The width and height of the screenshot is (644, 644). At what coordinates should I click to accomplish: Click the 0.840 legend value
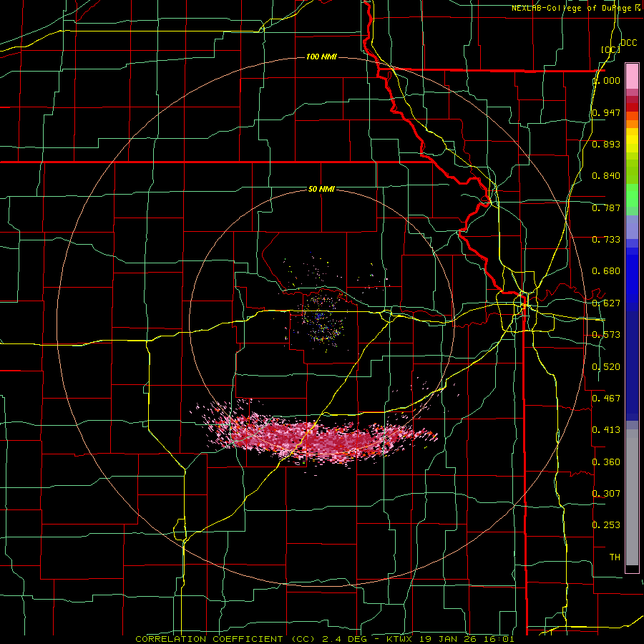[x=606, y=176]
